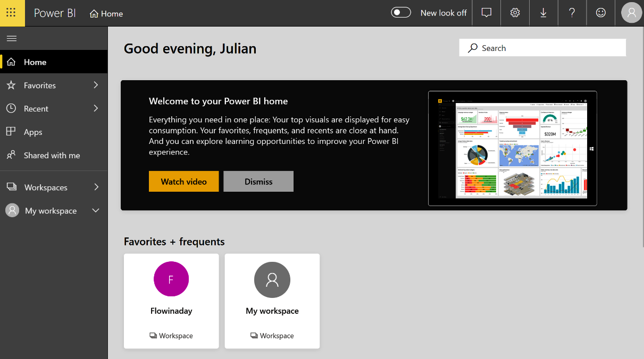This screenshot has width=644, height=359.
Task: Click the Favorites star icon
Action: (x=11, y=85)
